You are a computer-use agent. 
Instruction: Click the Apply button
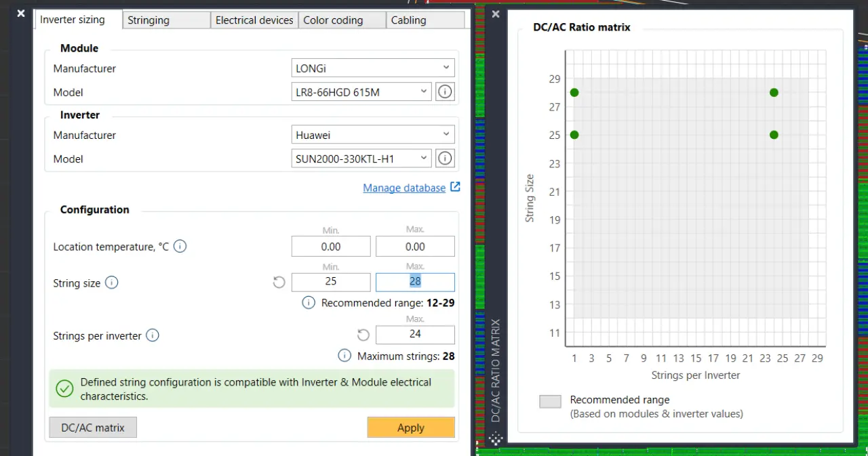click(x=411, y=428)
